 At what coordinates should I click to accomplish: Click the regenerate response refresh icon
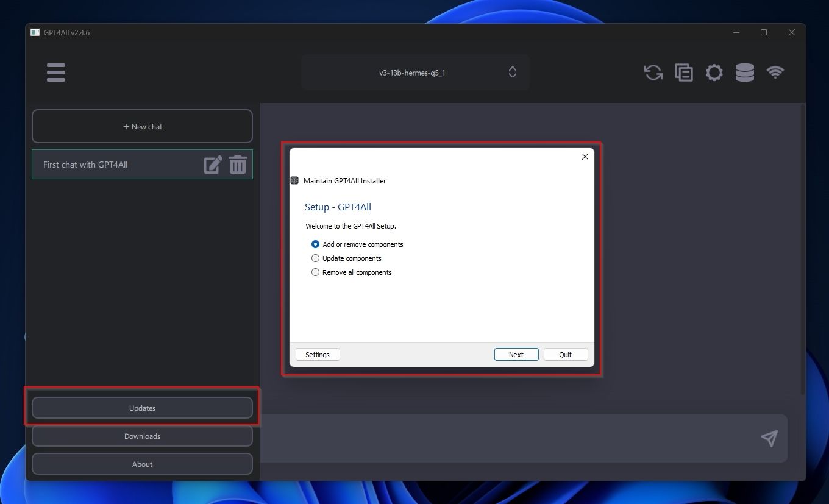point(653,73)
